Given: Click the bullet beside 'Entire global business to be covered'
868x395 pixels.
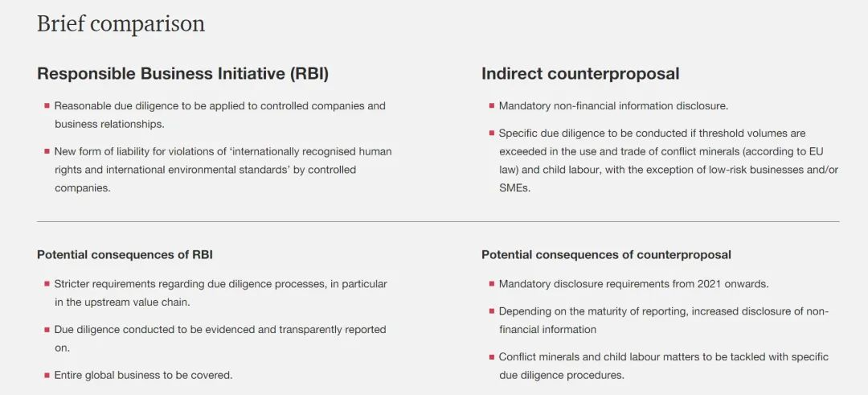Looking at the screenshot, I should [47, 375].
